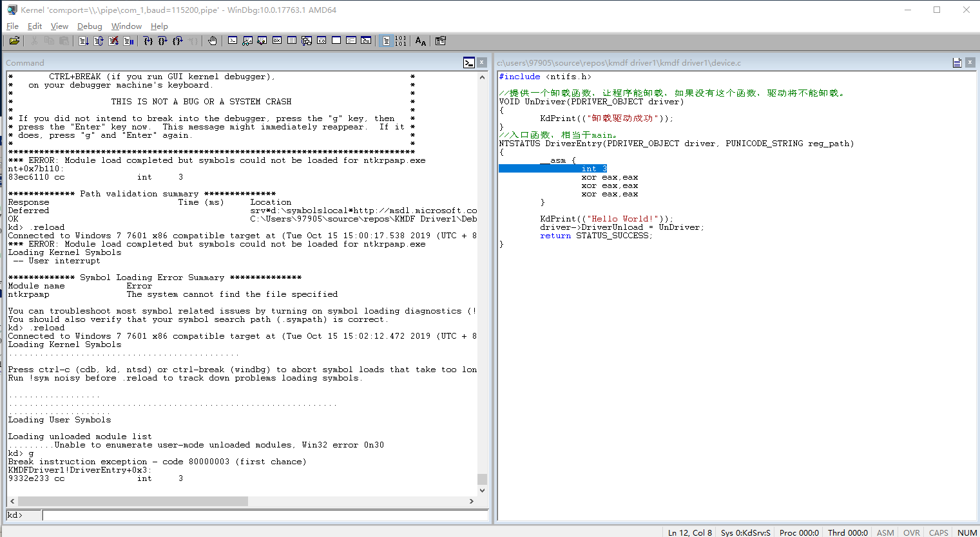The width and height of the screenshot is (980, 537).
Task: Click in the kd> command input field
Action: (265, 515)
